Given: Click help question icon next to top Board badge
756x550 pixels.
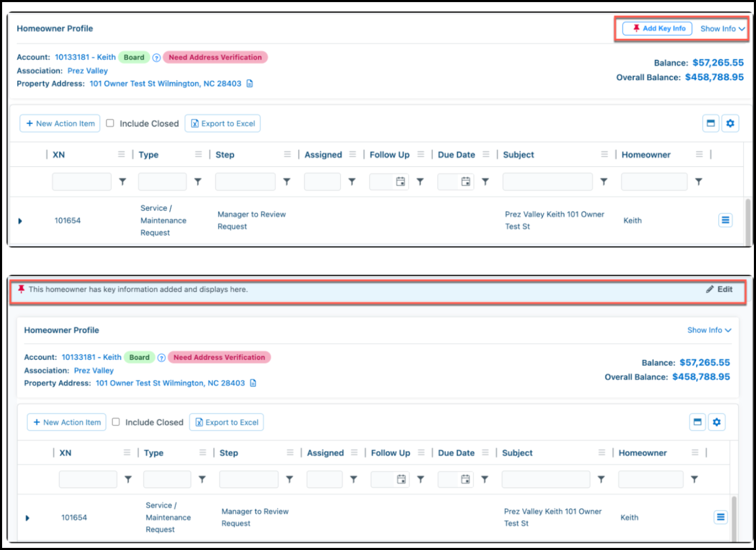Looking at the screenshot, I should (x=156, y=58).
